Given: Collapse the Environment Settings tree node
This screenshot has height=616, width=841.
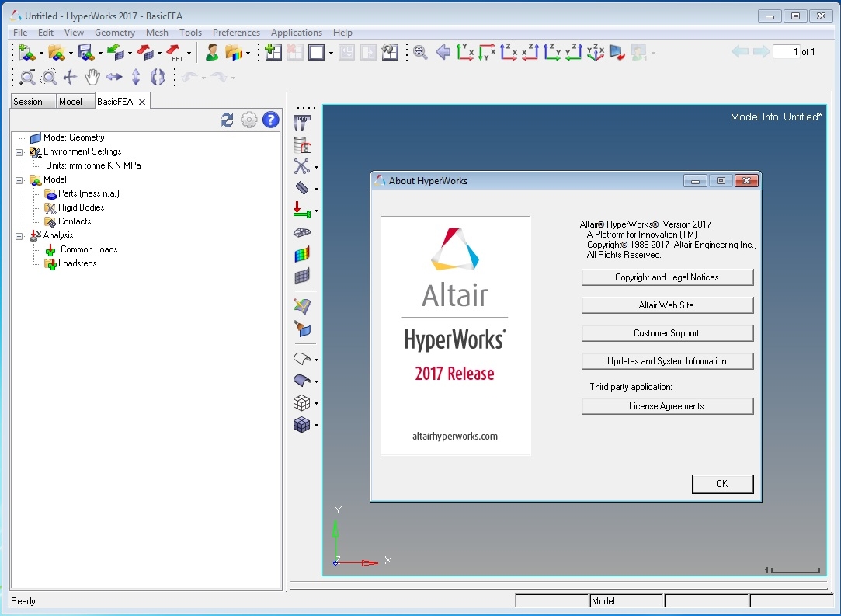Looking at the screenshot, I should pyautogui.click(x=19, y=152).
